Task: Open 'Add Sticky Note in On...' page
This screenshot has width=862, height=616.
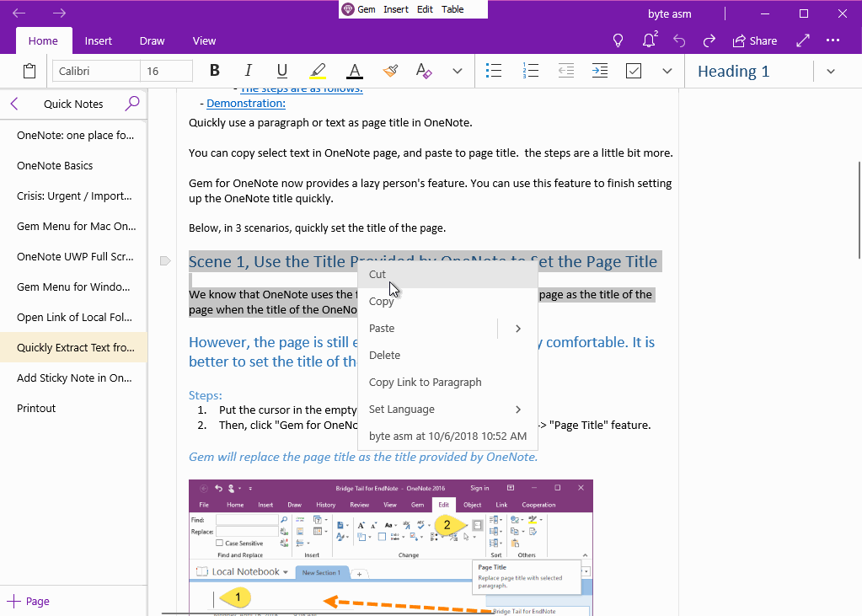Action: [x=73, y=378]
